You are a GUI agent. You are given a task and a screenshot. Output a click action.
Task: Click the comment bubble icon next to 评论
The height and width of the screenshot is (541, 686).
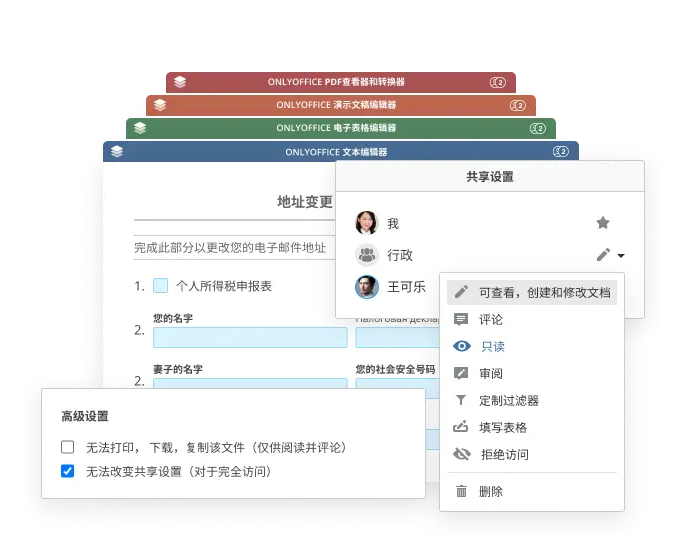(x=461, y=319)
